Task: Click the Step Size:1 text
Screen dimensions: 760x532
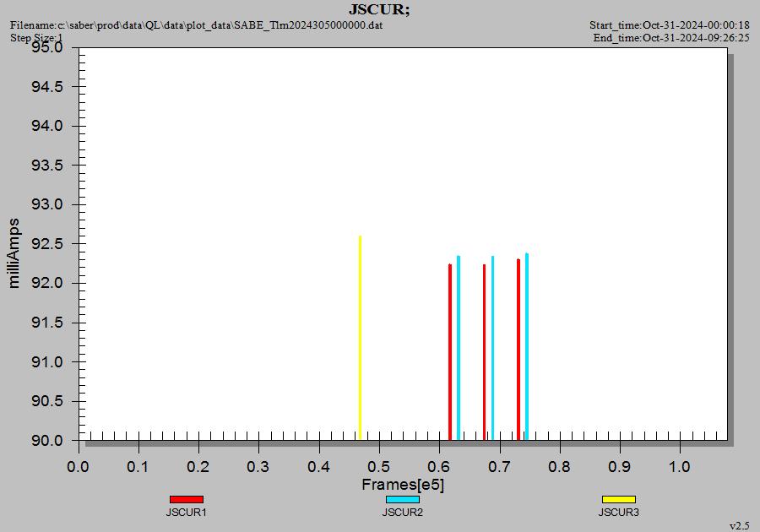Action: coord(36,37)
